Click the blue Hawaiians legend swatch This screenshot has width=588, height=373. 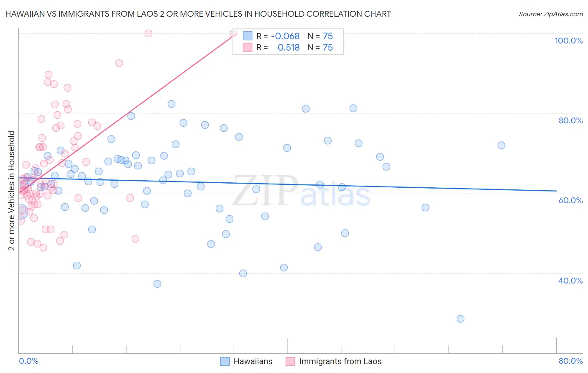tap(225, 361)
